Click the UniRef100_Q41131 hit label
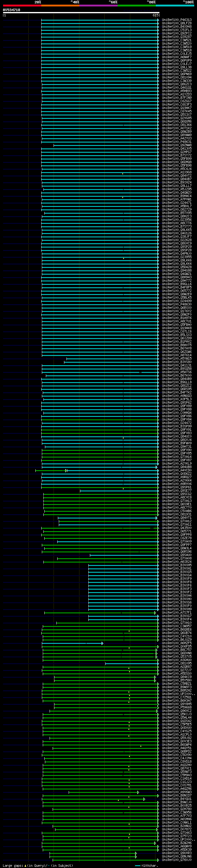The width and height of the screenshot is (197, 868). (177, 365)
